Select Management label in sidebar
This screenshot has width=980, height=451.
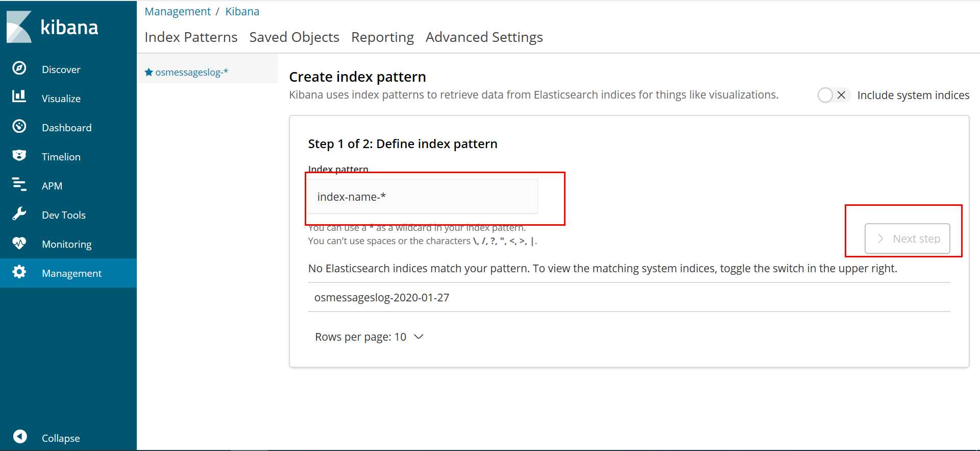[72, 273]
